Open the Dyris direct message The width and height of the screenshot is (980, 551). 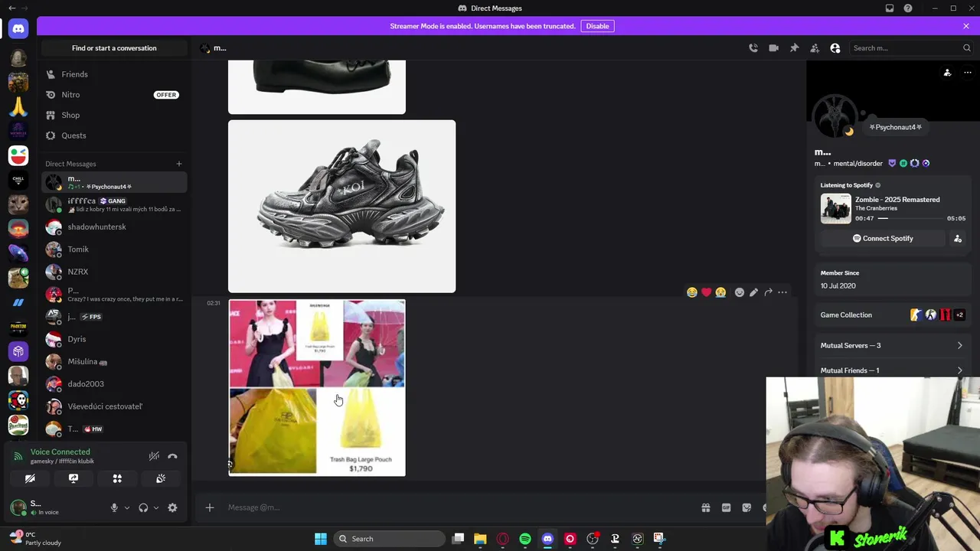pos(114,339)
